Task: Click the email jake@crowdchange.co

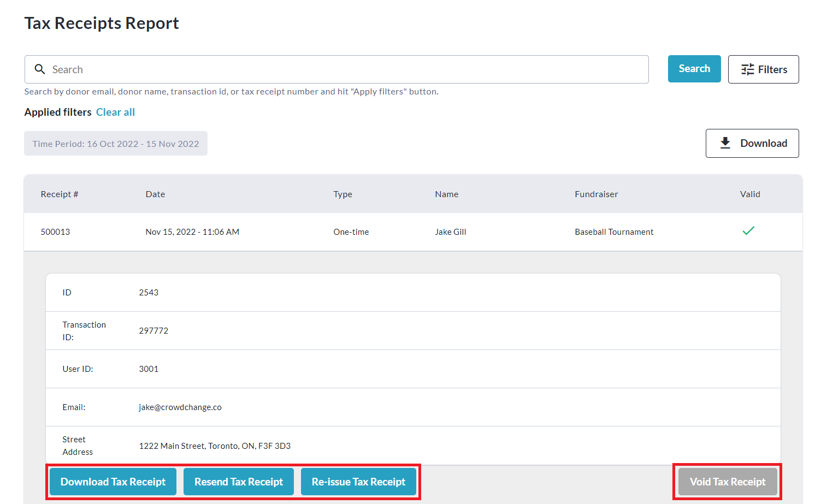Action: 180,407
